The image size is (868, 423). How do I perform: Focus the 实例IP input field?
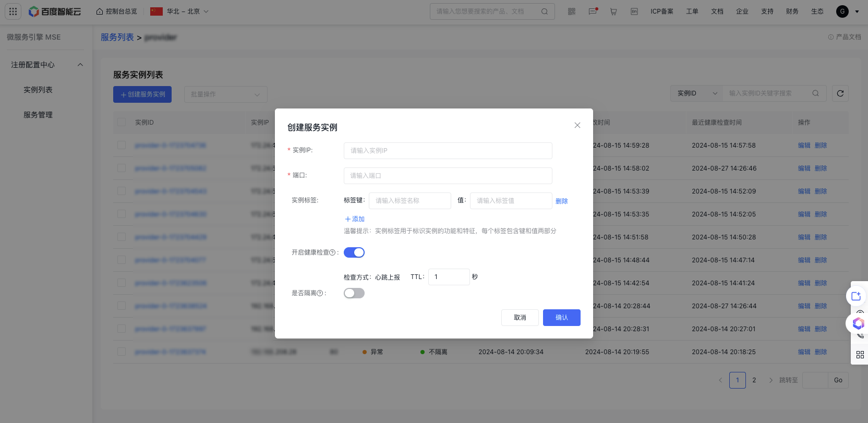(448, 151)
